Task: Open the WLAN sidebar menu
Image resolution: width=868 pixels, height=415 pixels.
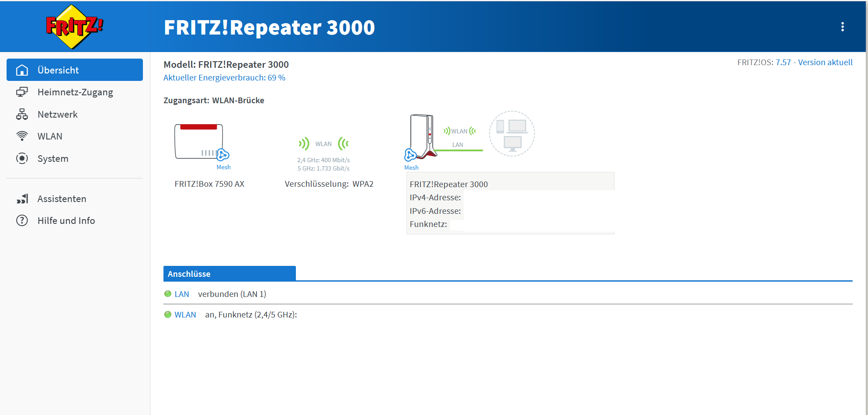Action: [75, 136]
